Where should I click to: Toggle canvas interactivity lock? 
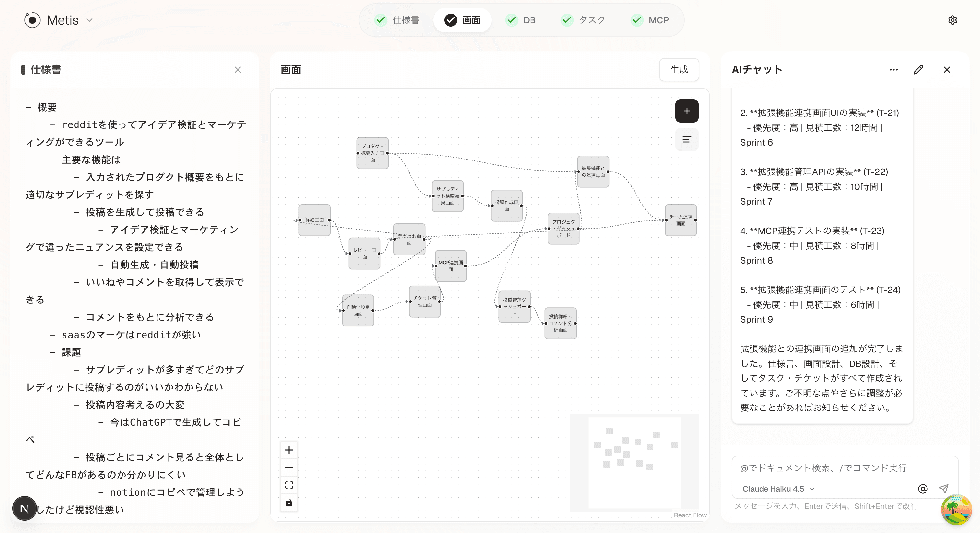(289, 503)
